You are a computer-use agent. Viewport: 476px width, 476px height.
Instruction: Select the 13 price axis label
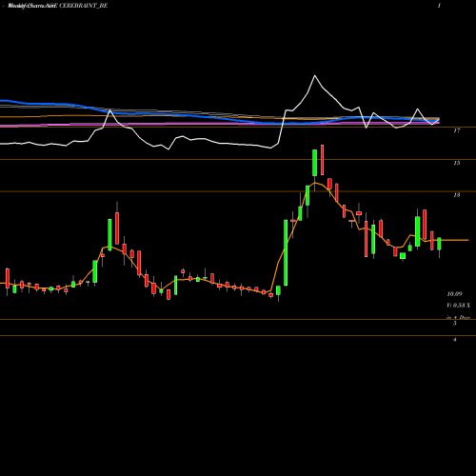456,195
